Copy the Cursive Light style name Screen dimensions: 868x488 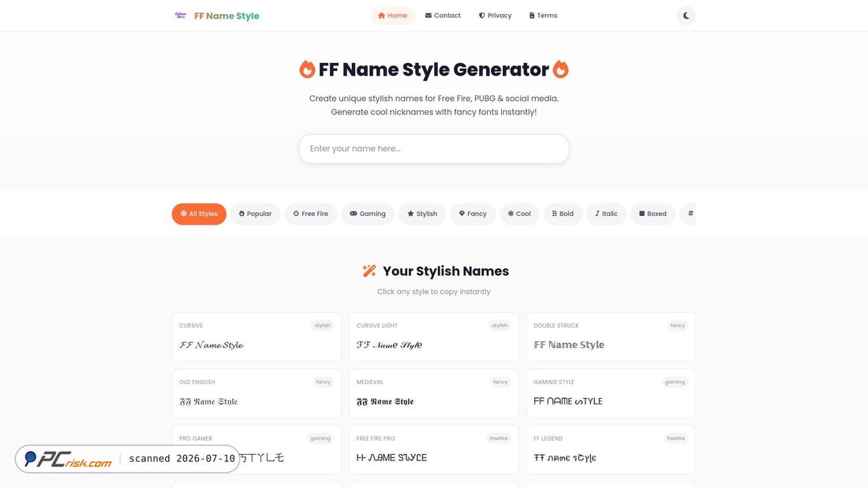coord(434,337)
